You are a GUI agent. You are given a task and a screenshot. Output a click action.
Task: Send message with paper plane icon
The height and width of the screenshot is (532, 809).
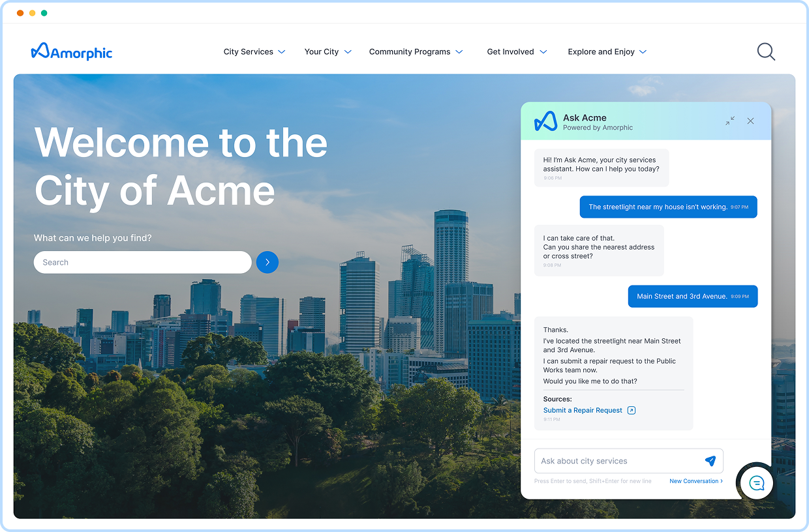(710, 461)
